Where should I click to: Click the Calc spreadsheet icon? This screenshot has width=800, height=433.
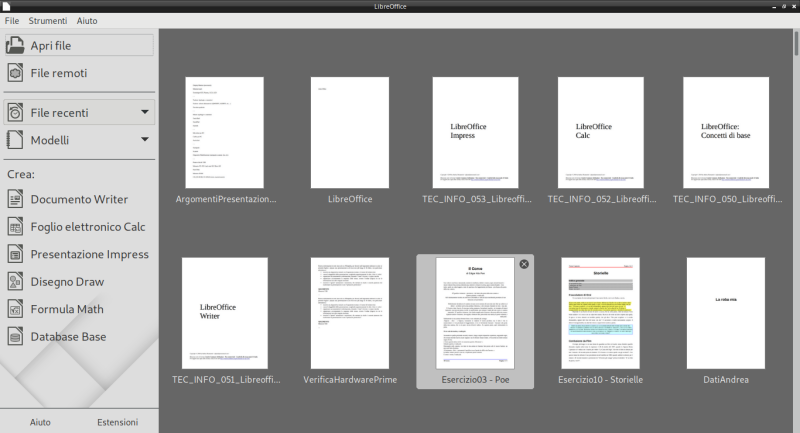point(16,226)
